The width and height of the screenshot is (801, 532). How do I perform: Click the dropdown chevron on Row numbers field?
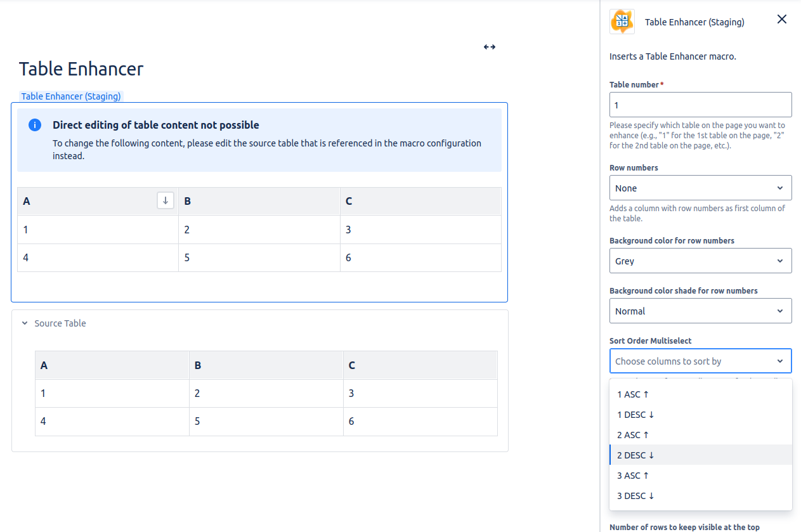(781, 188)
